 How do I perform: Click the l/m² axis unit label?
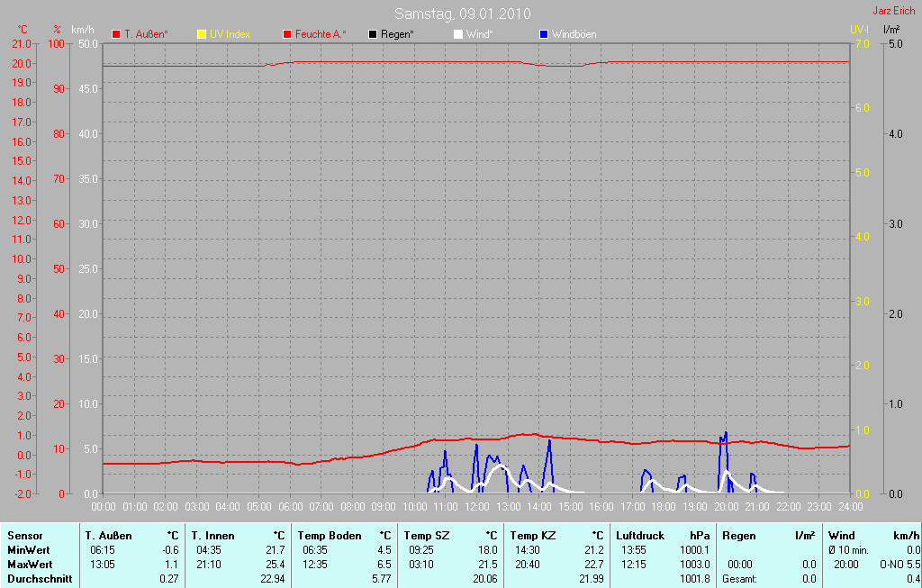890,30
